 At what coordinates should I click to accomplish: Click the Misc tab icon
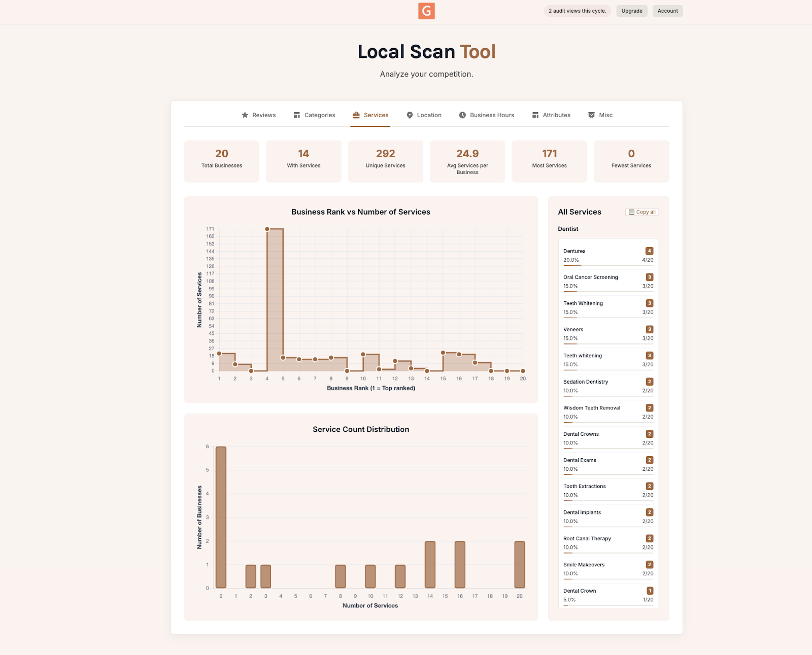[x=591, y=115]
